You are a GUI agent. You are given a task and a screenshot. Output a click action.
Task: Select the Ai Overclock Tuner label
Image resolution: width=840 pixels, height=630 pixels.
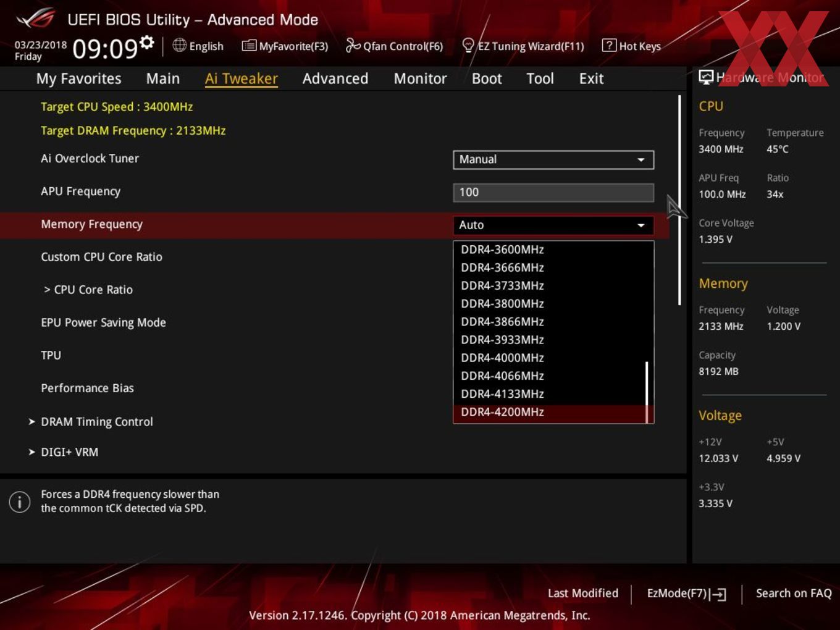click(x=90, y=158)
